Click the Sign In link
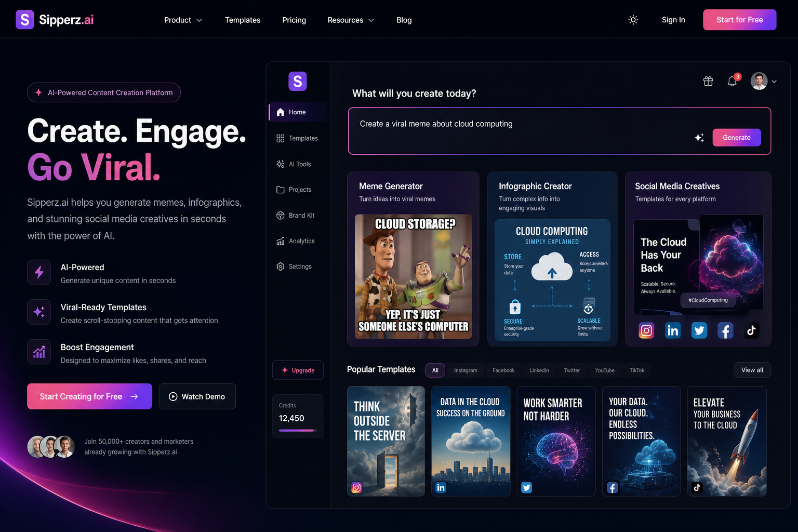798x532 pixels. [x=673, y=20]
